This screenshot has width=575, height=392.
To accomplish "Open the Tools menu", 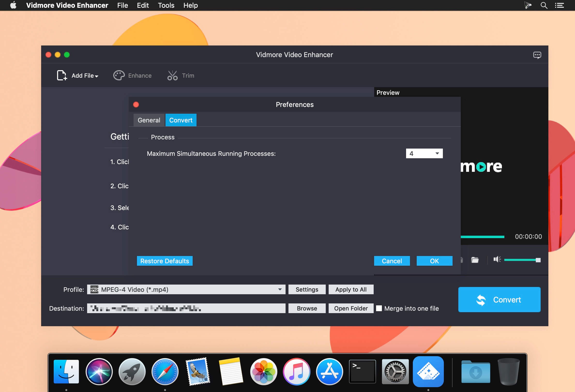I will pyautogui.click(x=166, y=5).
